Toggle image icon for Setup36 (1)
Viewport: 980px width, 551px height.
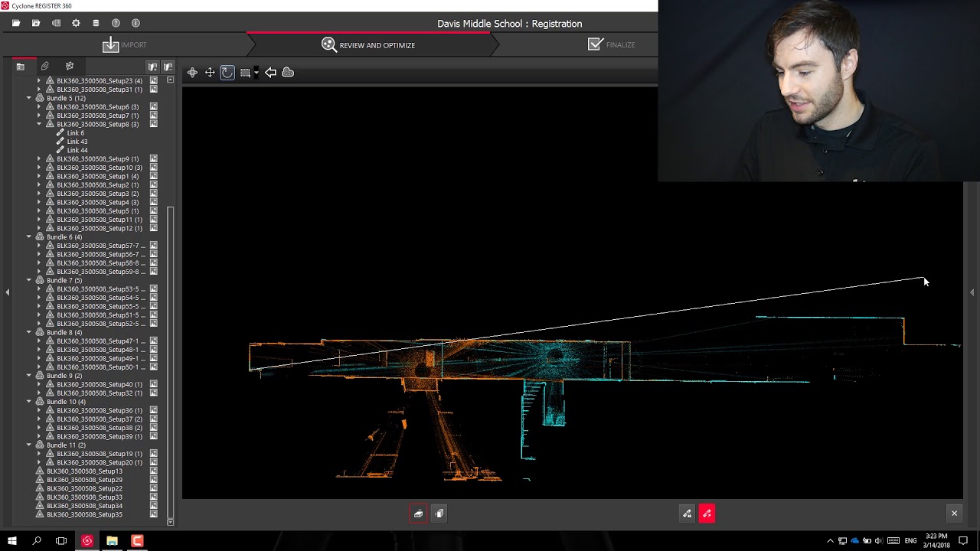154,410
